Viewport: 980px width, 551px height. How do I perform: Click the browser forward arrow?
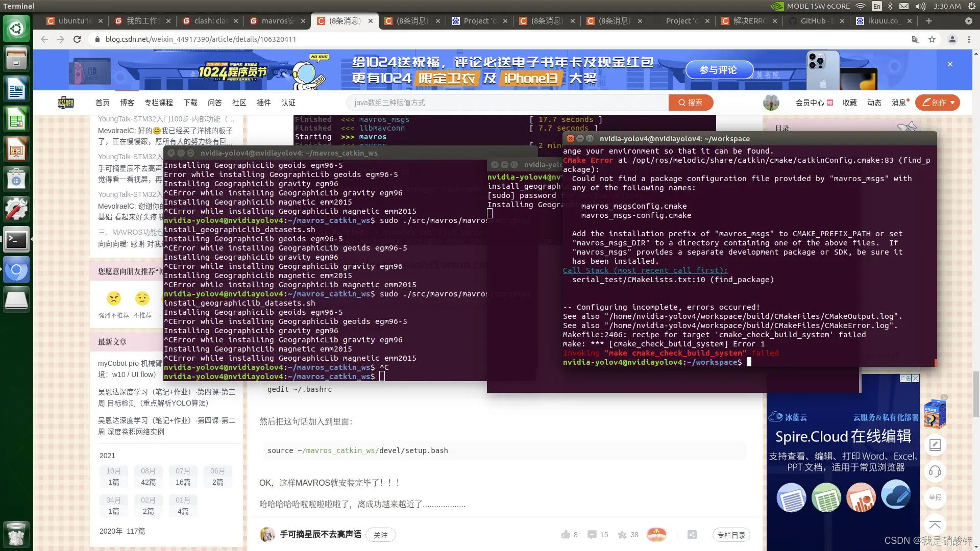[61, 39]
